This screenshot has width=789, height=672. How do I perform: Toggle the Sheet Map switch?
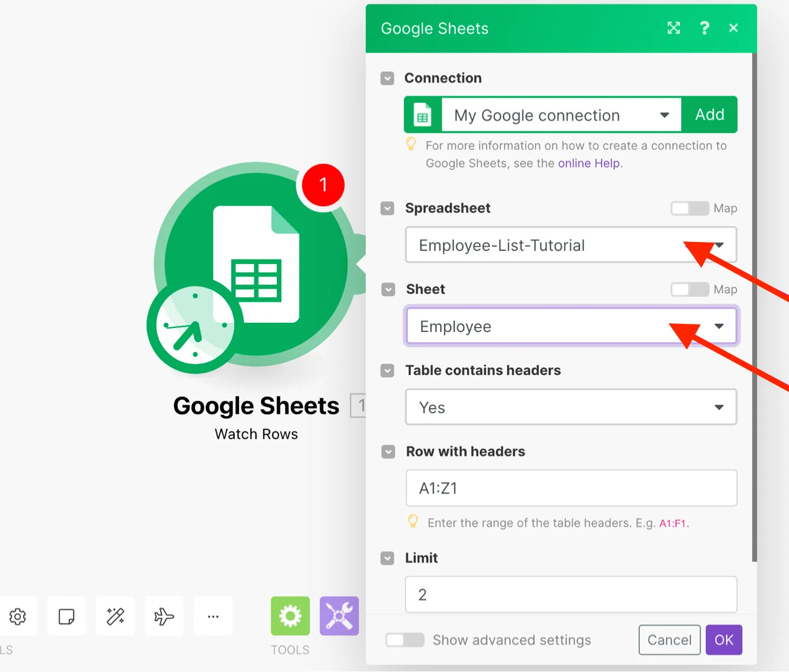point(690,289)
